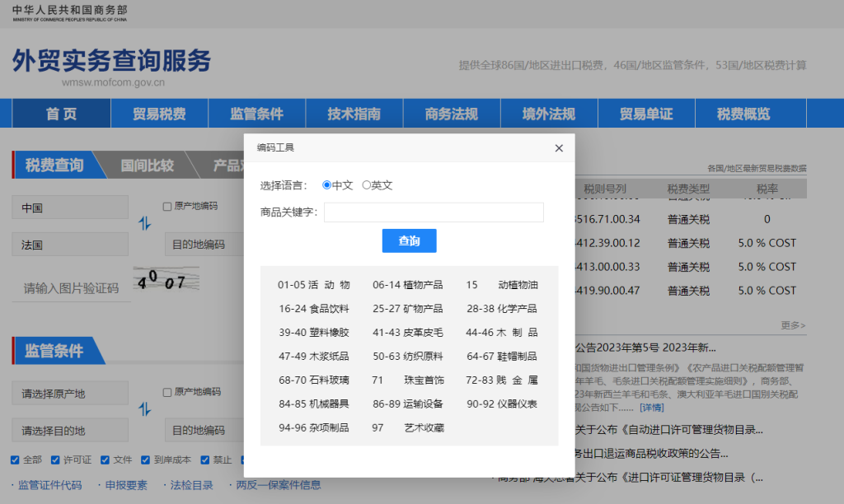This screenshot has height=504, width=844.
Task: Choose category 25-27 矿物产品
Action: [407, 309]
